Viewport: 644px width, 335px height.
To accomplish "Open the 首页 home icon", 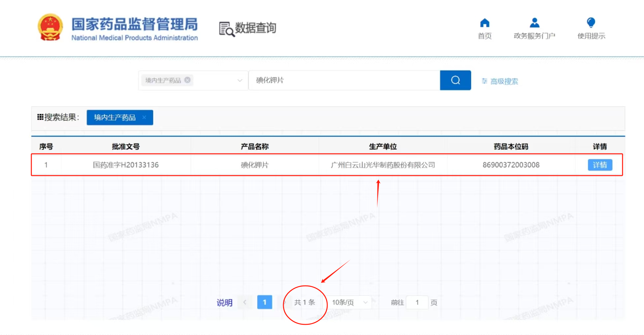I will 485,23.
